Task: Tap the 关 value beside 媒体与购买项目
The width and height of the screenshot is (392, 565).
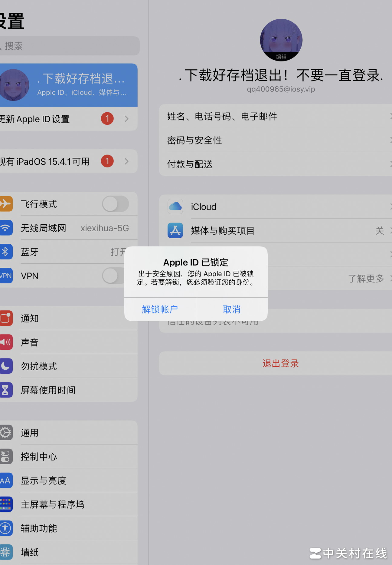Action: (380, 231)
